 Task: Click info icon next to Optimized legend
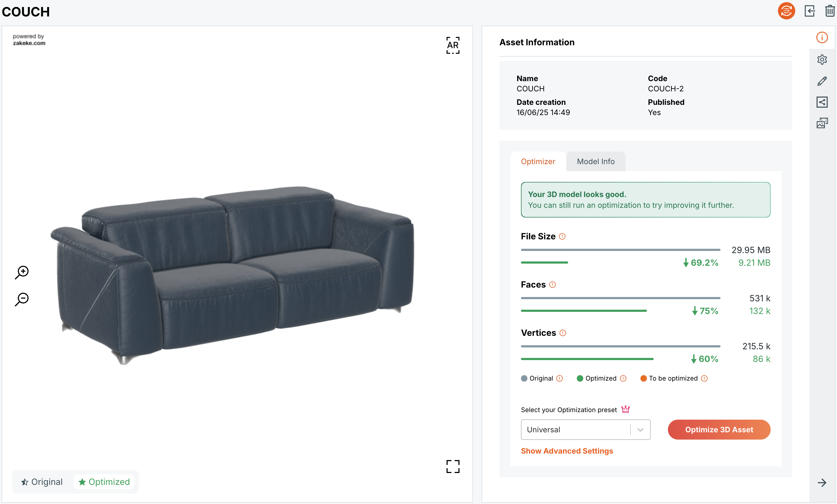pyautogui.click(x=623, y=378)
